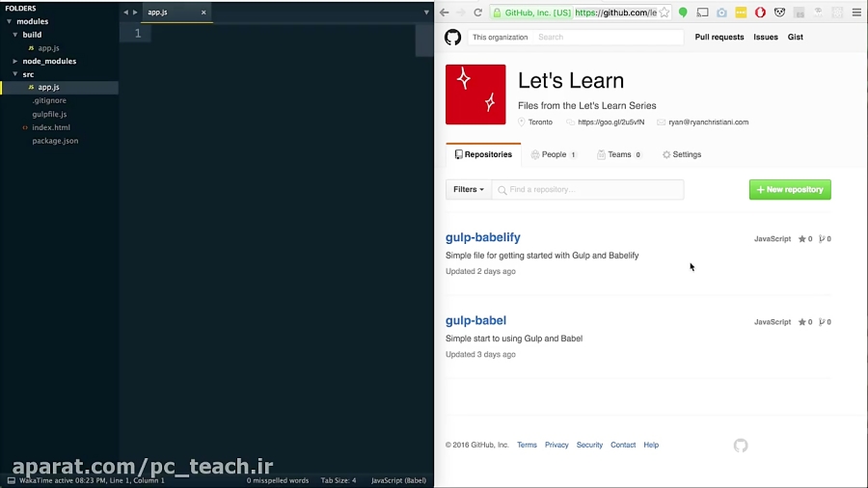Open Pull requests in GitHub header
Viewport: 868px width, 488px height.
[x=719, y=37]
